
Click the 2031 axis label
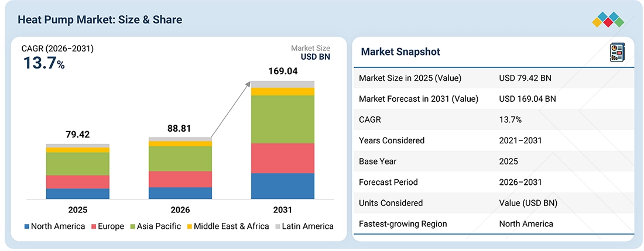point(283,210)
